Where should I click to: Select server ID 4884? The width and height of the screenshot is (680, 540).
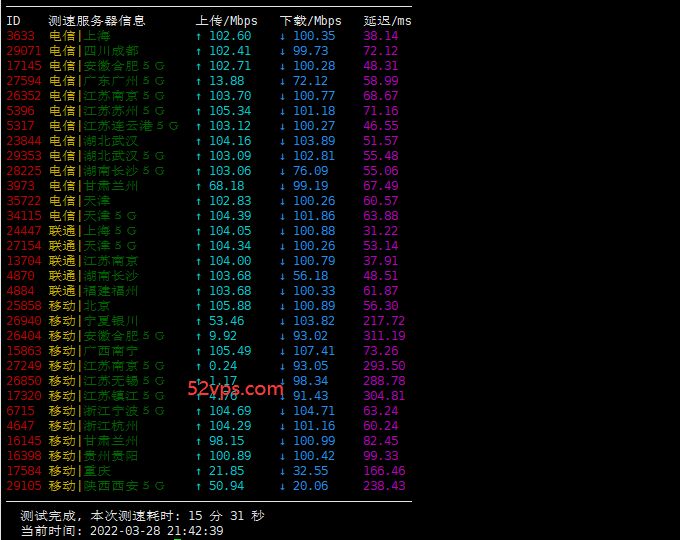(x=20, y=291)
